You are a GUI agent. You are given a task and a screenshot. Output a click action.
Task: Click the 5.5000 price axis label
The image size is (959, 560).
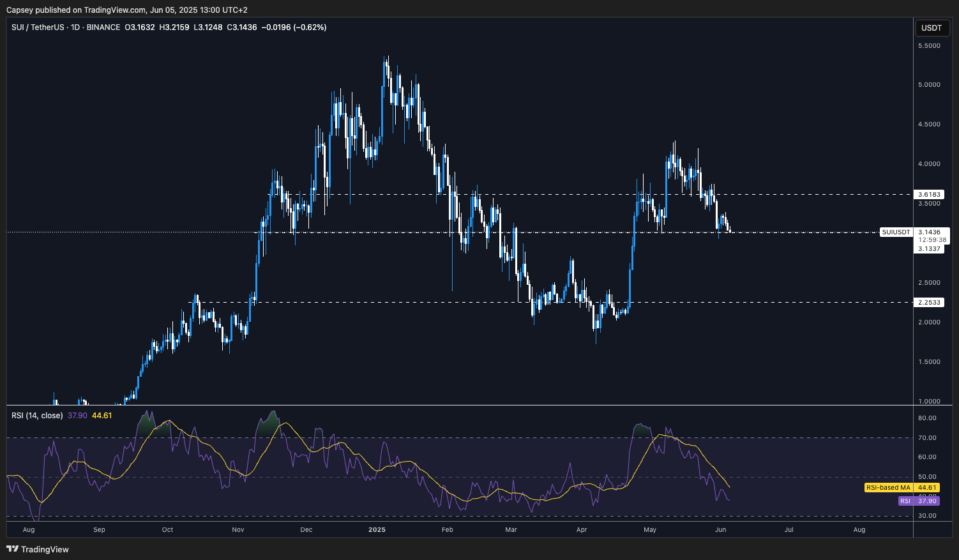coord(929,46)
